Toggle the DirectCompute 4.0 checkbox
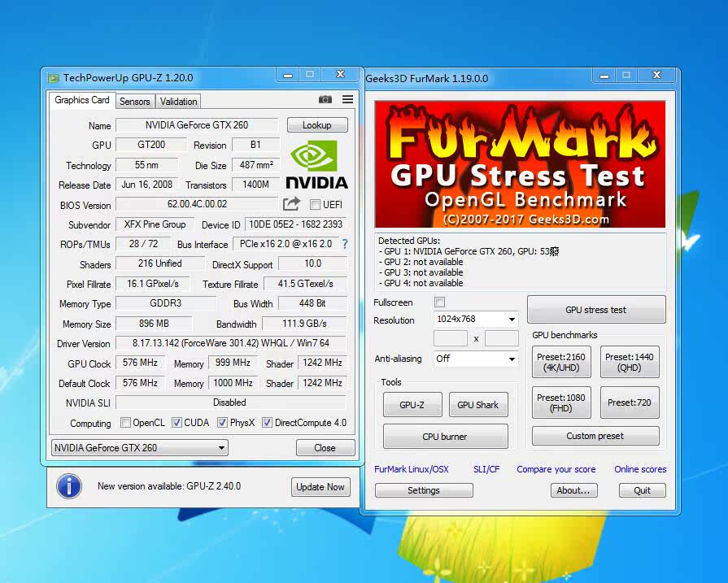The image size is (728, 583). pyautogui.click(x=267, y=422)
